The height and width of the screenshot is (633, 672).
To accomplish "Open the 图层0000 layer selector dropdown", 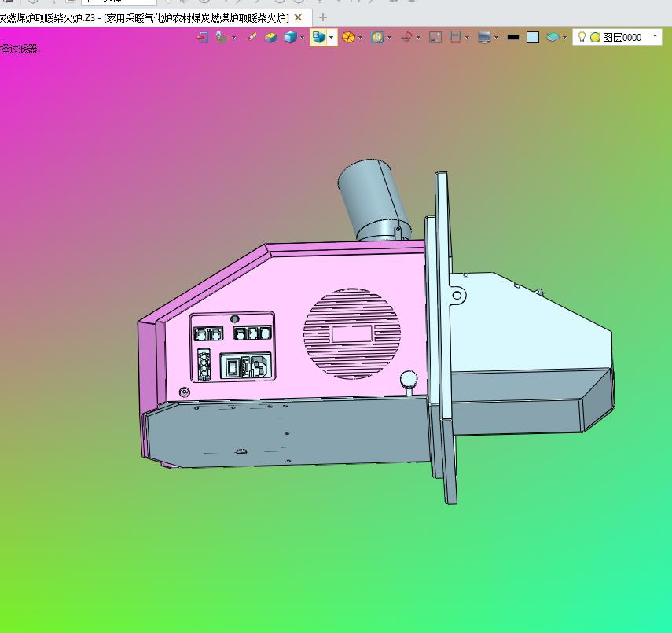I will click(x=655, y=36).
